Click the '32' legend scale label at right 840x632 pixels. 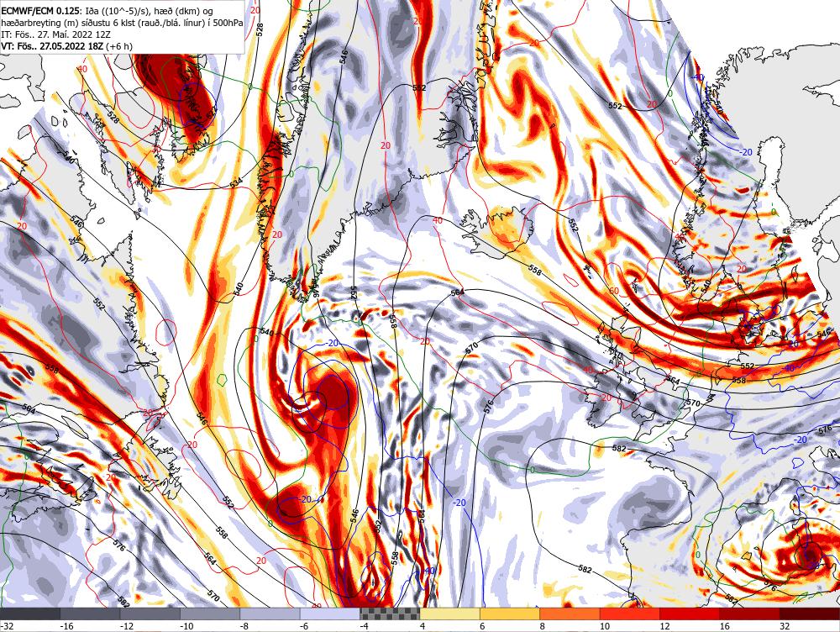pos(785,626)
